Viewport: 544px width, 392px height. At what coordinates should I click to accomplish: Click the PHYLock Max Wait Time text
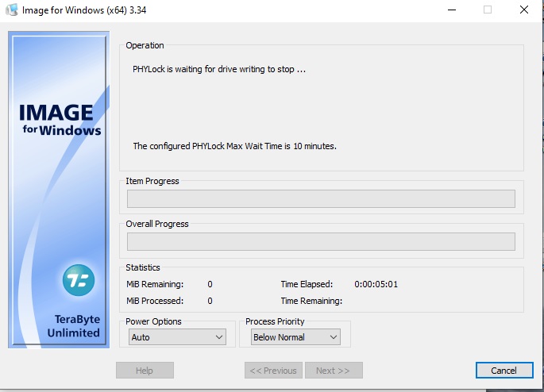point(234,146)
